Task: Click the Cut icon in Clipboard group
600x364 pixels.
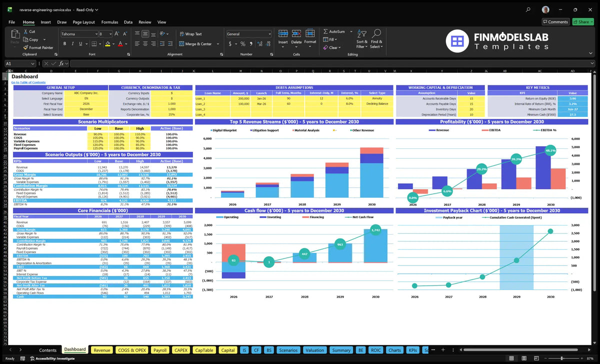Action: coord(25,31)
